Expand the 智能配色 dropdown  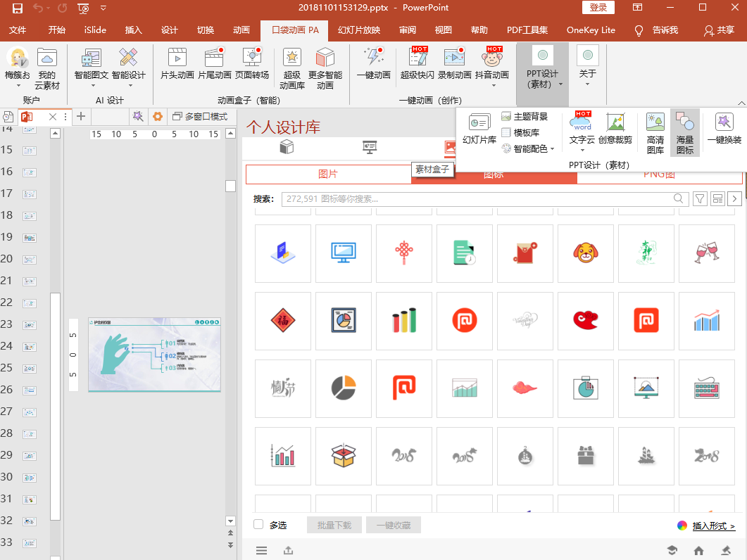tap(552, 149)
